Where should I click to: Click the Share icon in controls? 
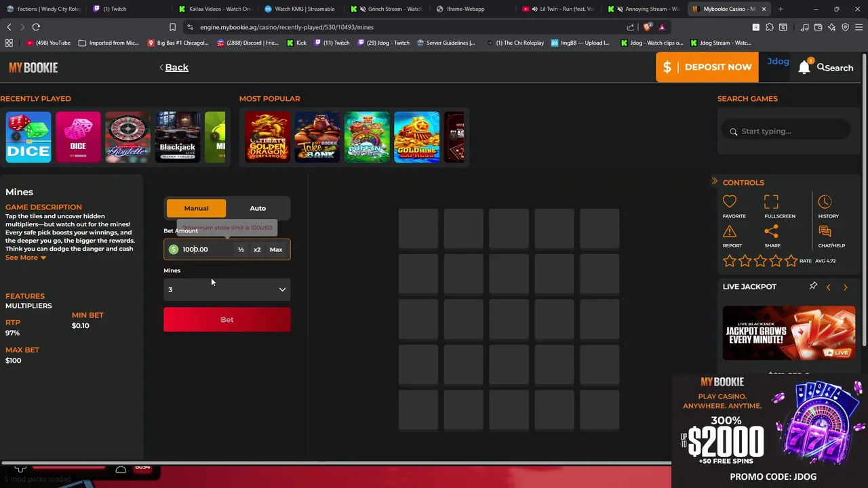pos(771,232)
